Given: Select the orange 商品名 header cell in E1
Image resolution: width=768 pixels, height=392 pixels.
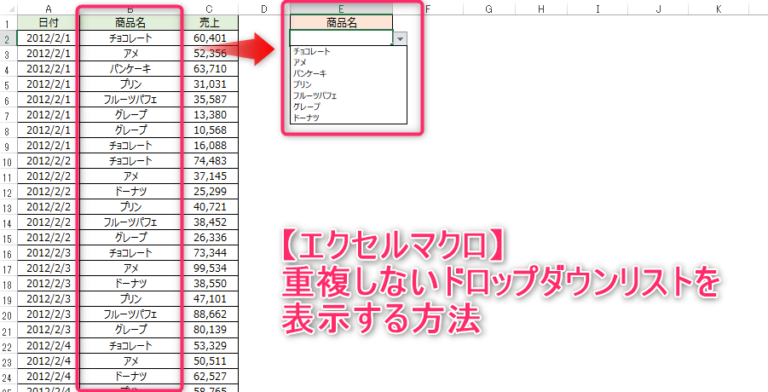Looking at the screenshot, I should coord(341,23).
